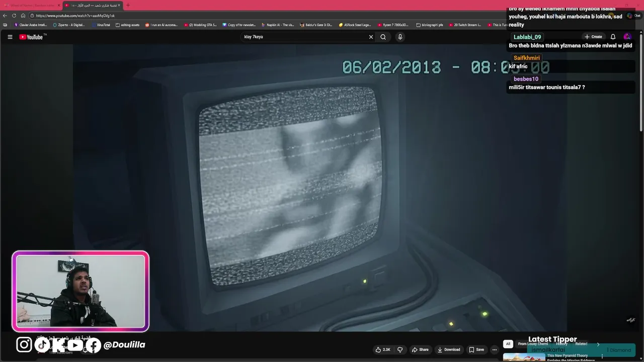Viewport: 644px width, 362px height.
Task: Open the YouTube hamburger guide menu
Action: pos(10,37)
